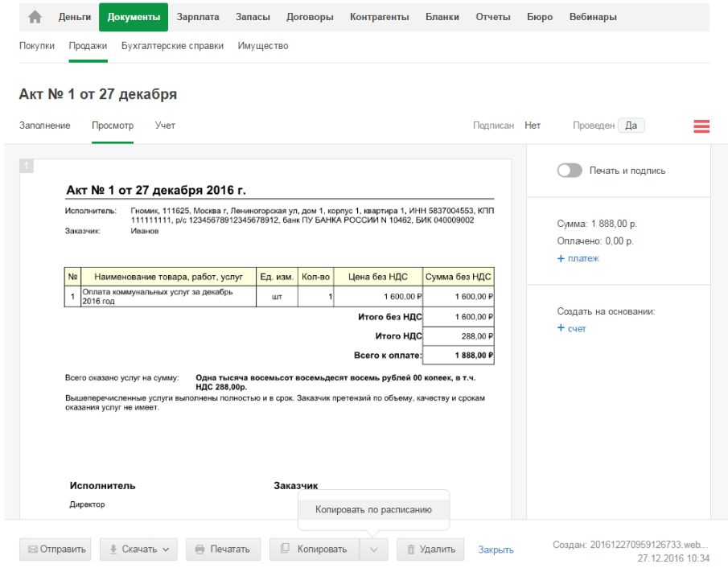Click the Копировать button
The height and width of the screenshot is (568, 728).
pos(314,549)
